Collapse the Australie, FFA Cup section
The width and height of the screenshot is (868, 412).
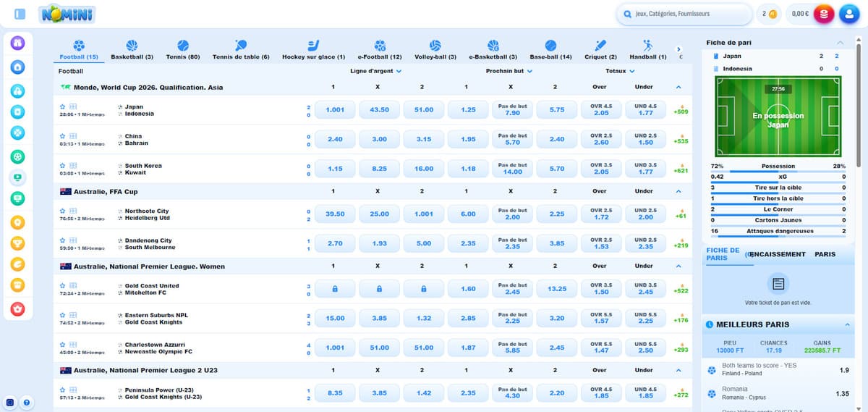pos(678,191)
